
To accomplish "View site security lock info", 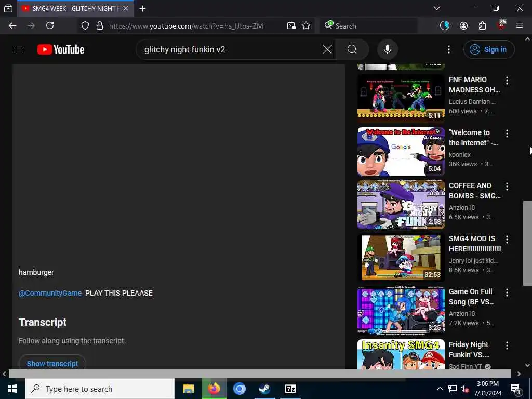I will (99, 26).
